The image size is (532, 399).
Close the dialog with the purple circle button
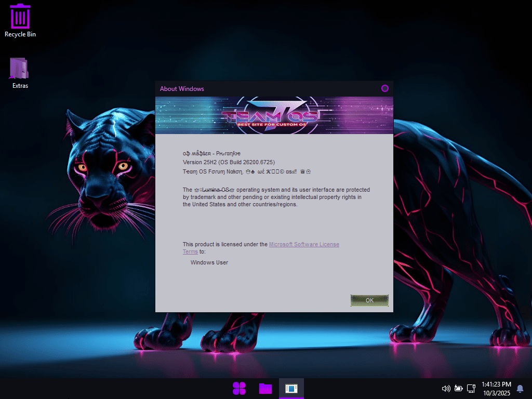click(385, 88)
